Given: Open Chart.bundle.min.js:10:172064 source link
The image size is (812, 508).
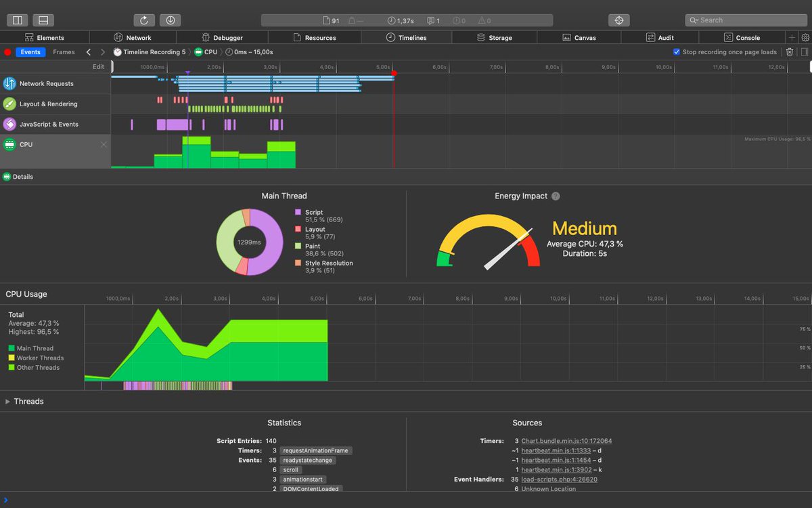Looking at the screenshot, I should (x=566, y=441).
